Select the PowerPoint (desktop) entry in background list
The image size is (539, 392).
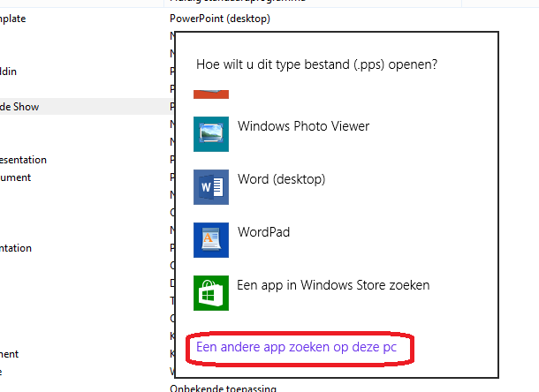(x=220, y=19)
